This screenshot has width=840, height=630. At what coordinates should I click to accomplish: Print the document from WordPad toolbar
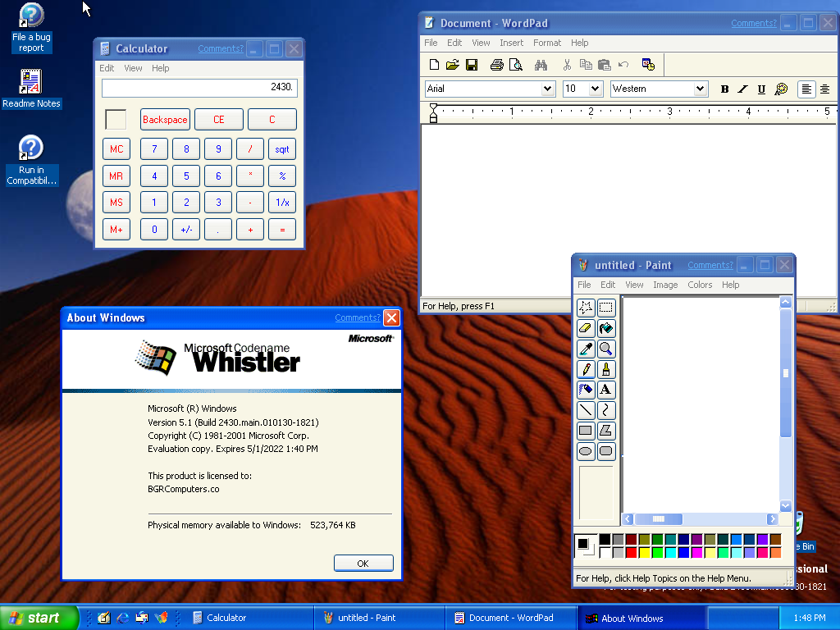pyautogui.click(x=496, y=65)
